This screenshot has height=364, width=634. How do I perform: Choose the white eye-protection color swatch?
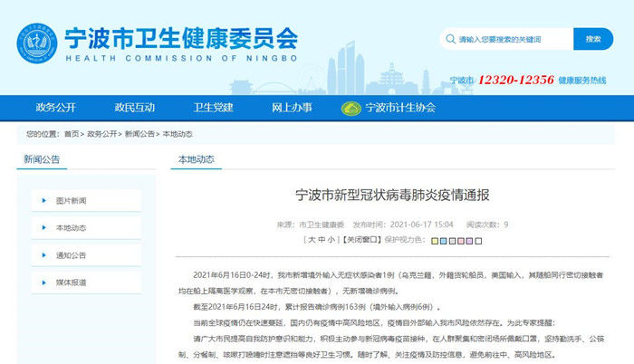click(x=478, y=241)
